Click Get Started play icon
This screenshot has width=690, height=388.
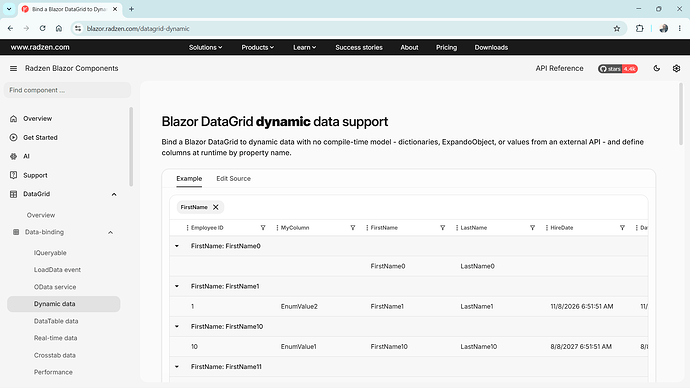(x=14, y=138)
